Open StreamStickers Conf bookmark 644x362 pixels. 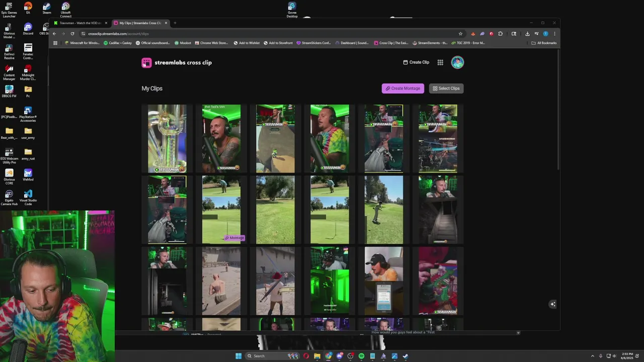point(313,43)
